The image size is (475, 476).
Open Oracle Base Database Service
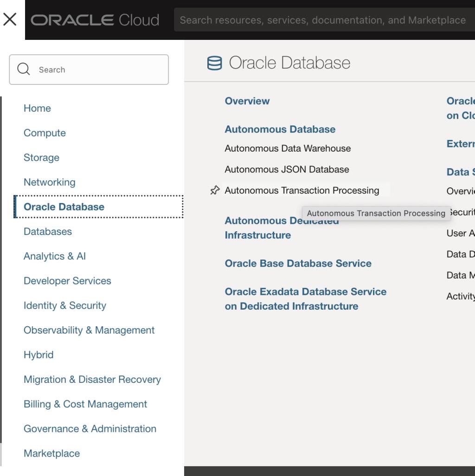point(298,263)
